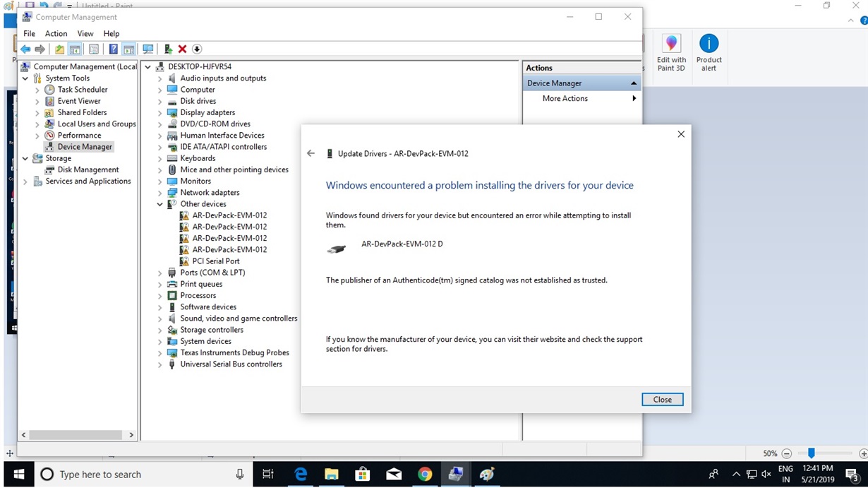Select Task Scheduler in console tree

(x=83, y=90)
